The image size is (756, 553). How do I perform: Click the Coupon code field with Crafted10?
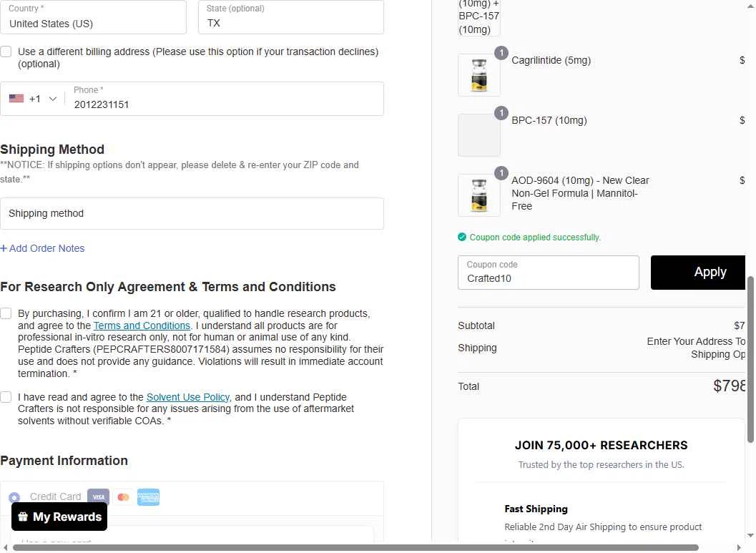tap(548, 273)
